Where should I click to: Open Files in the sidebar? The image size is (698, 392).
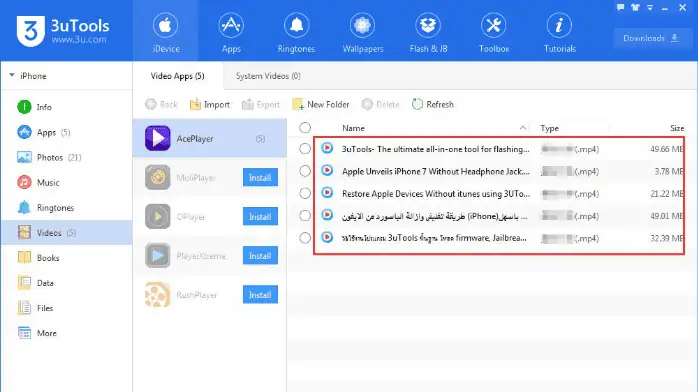click(x=67, y=308)
